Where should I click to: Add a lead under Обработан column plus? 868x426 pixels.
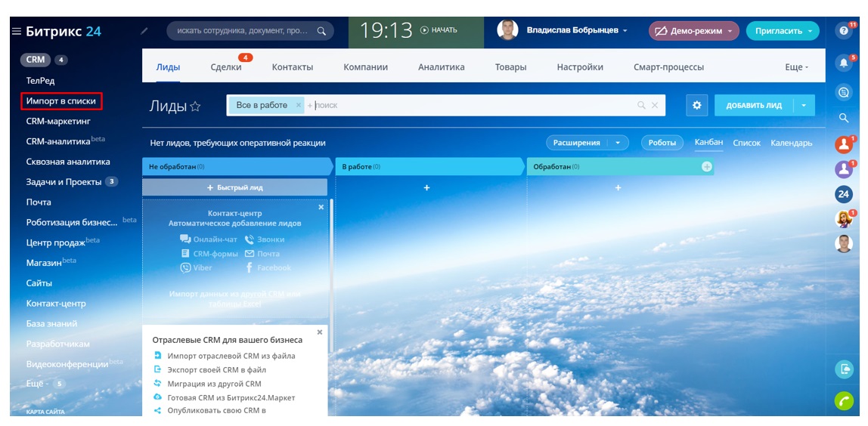pos(618,188)
